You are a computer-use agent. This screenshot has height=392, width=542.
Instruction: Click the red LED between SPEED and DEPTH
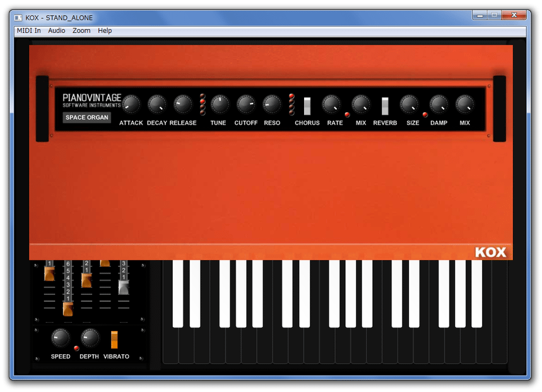(76, 348)
